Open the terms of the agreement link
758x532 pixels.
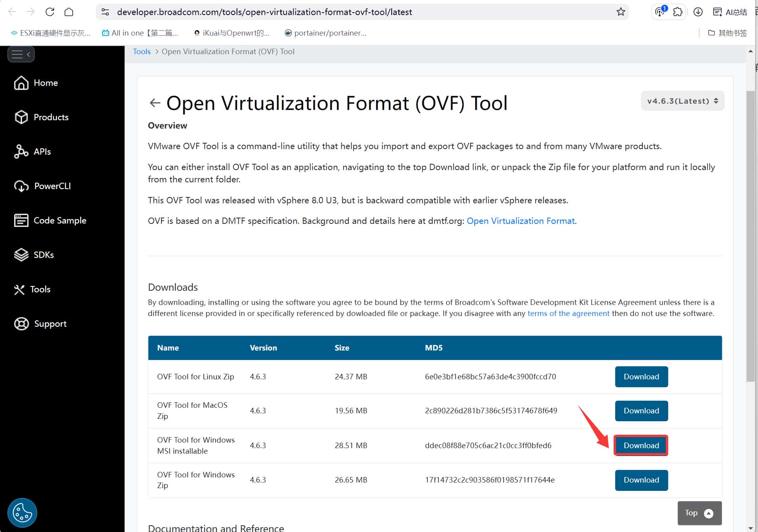tap(568, 313)
